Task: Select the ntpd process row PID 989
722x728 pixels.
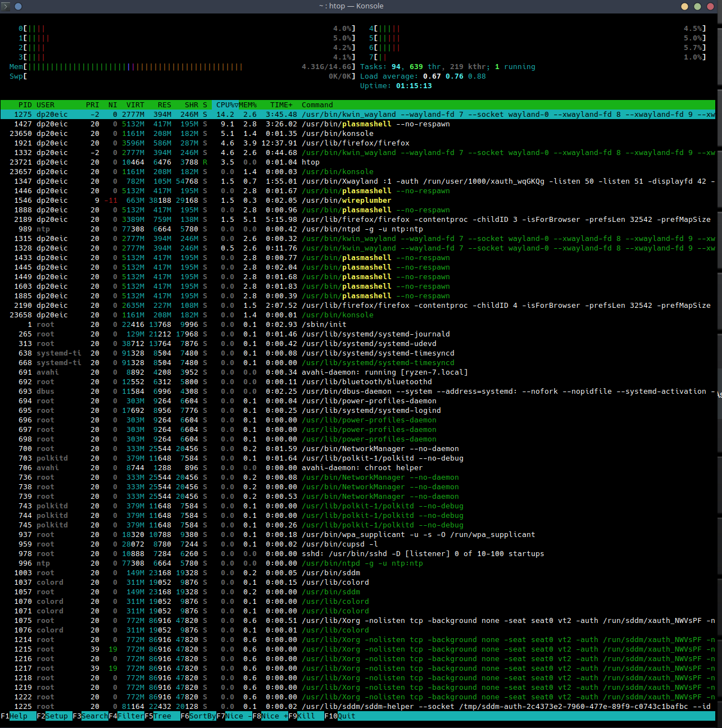Action: pos(358,229)
